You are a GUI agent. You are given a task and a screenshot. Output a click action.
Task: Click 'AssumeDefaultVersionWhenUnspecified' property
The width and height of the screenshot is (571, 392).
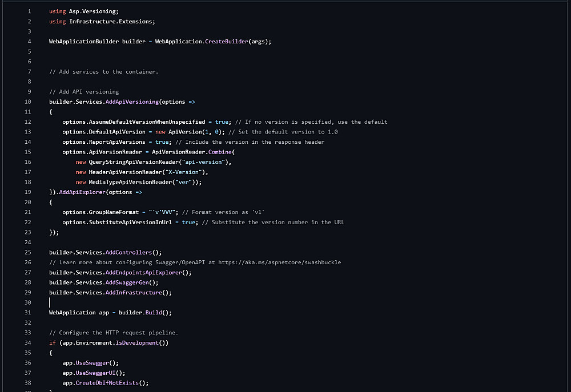tap(147, 122)
